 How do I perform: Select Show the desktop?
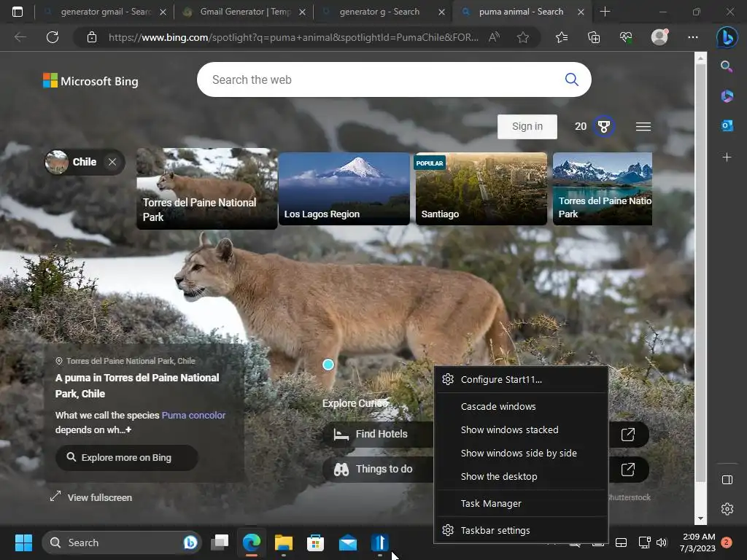tap(520, 476)
